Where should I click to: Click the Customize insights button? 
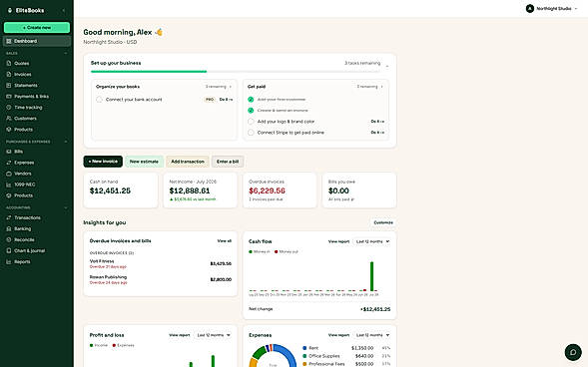[x=383, y=222]
